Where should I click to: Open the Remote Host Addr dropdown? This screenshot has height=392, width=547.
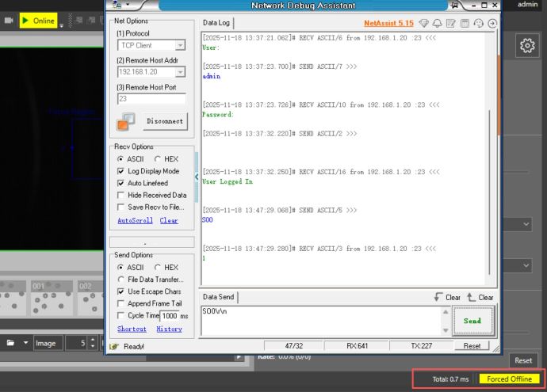coord(180,72)
